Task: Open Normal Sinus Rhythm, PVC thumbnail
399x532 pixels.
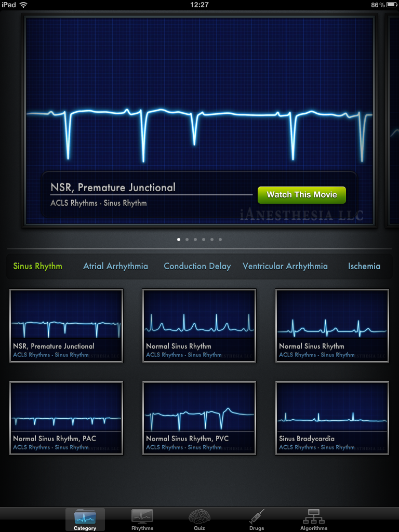Action: 199,418
